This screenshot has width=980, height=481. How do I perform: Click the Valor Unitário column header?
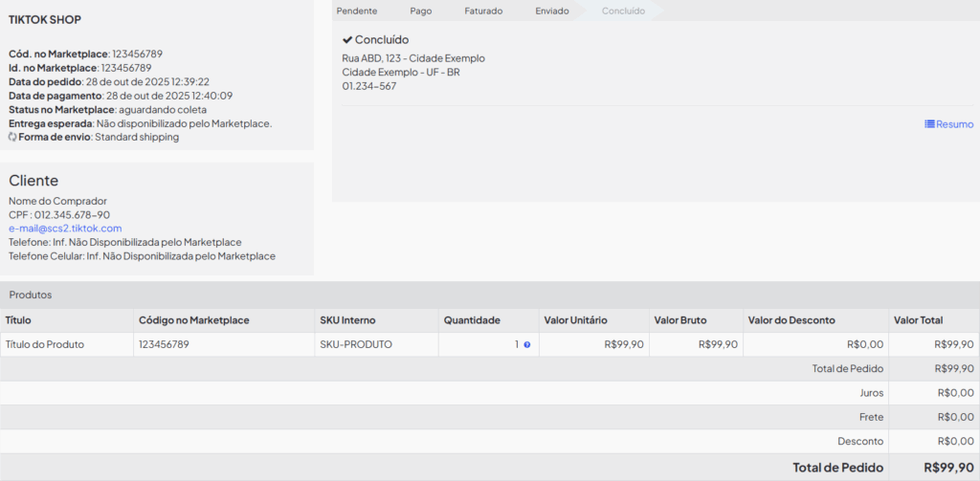(x=575, y=320)
